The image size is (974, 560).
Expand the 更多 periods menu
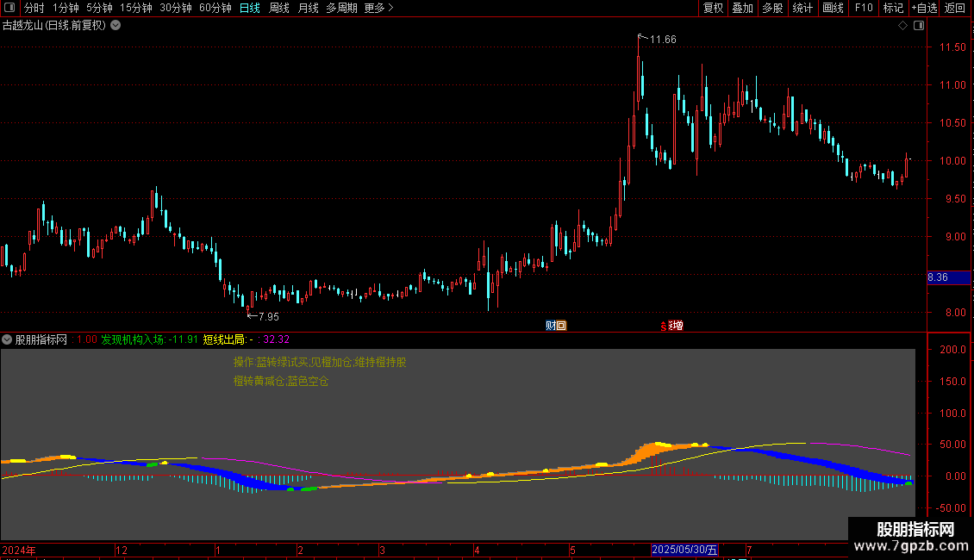378,8
